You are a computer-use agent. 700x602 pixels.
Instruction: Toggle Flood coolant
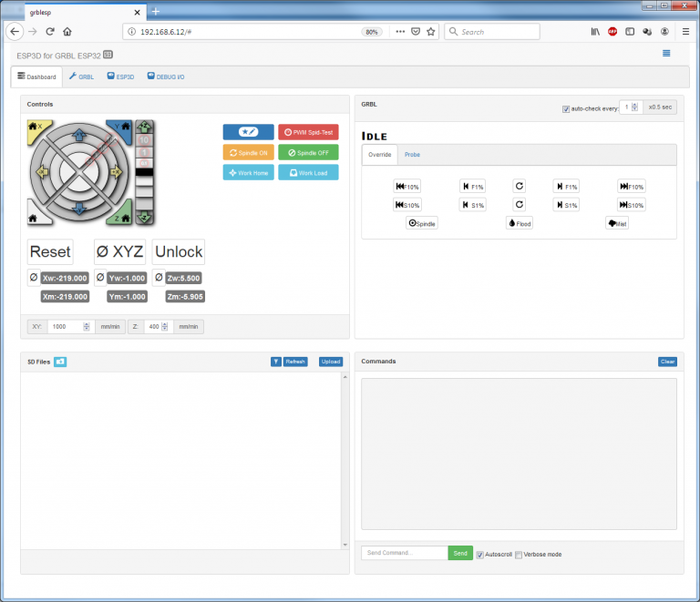[x=520, y=223]
